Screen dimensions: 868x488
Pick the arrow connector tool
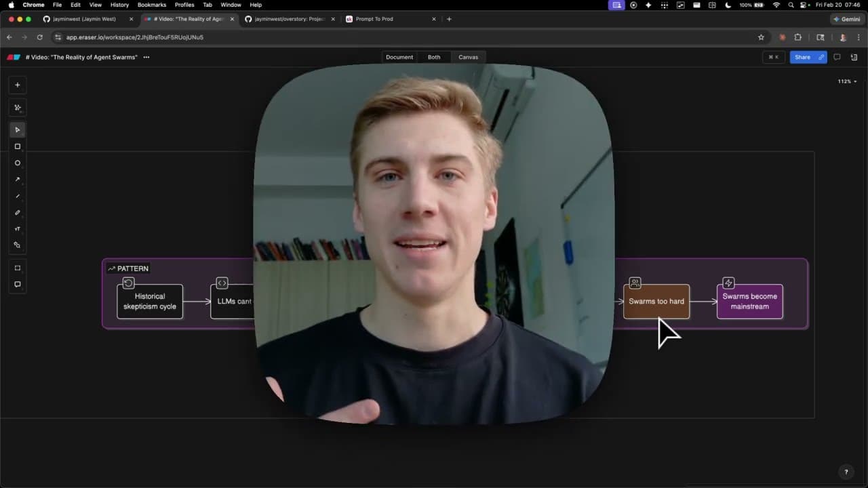click(18, 180)
